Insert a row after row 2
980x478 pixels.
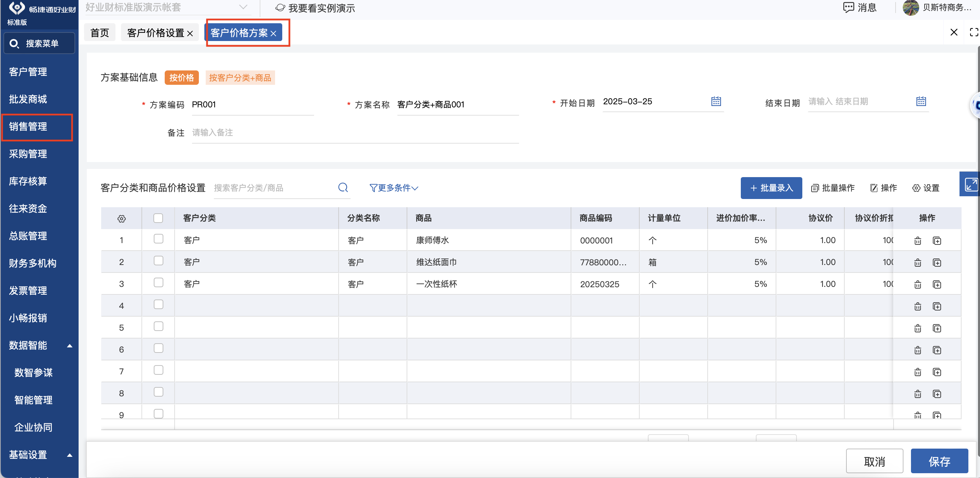(x=937, y=263)
